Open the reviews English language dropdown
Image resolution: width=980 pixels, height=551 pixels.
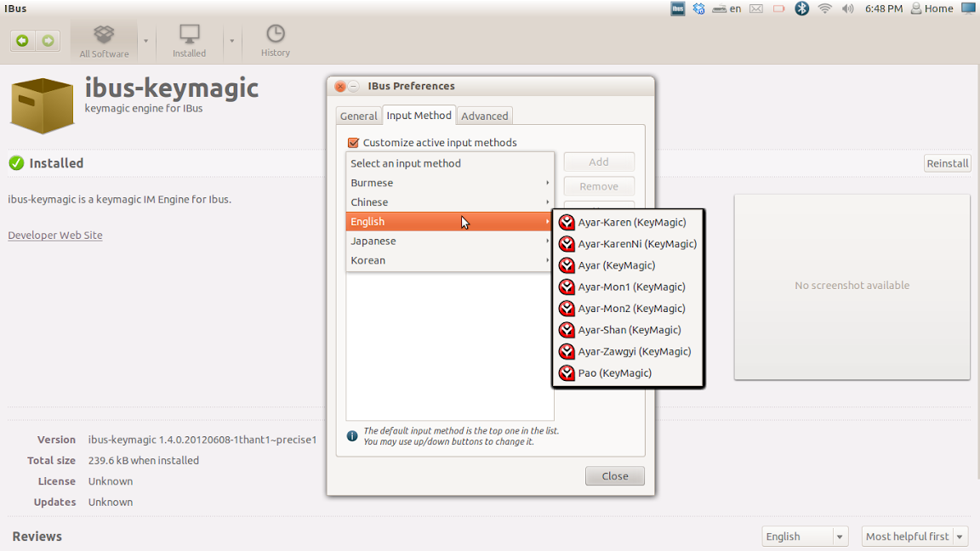click(x=806, y=536)
